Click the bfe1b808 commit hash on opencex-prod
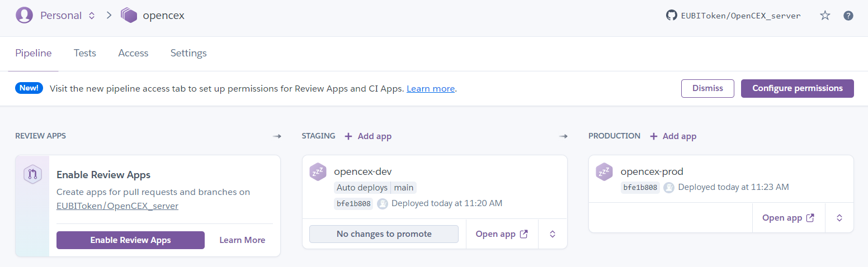Viewport: 868px width, 267px height. coord(640,187)
